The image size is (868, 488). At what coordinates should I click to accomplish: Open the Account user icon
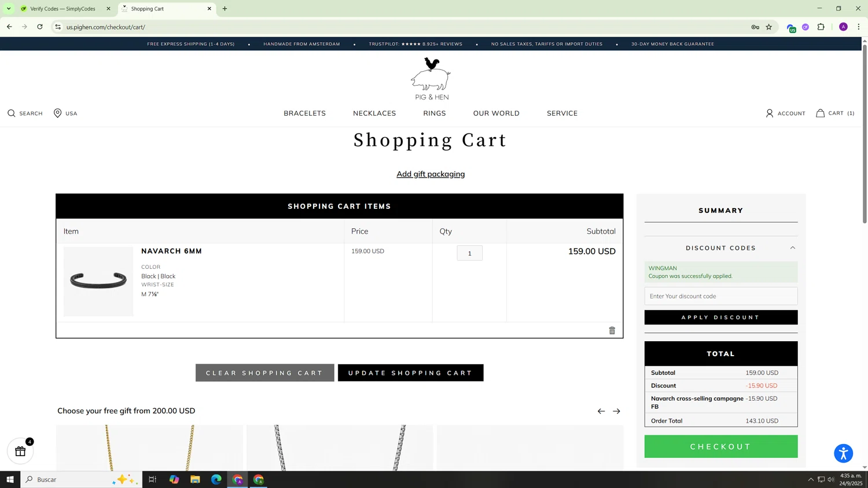tap(769, 113)
